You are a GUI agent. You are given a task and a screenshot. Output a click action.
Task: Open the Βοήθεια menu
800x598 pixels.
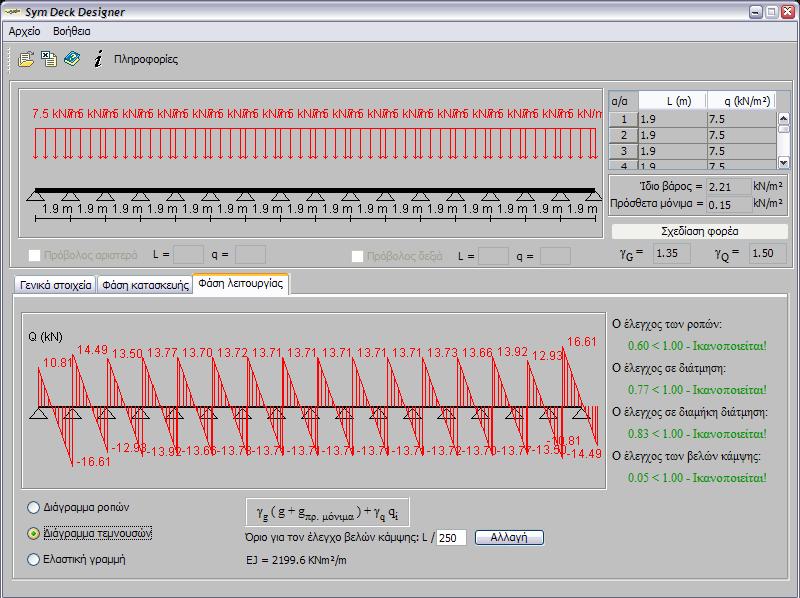pos(72,31)
